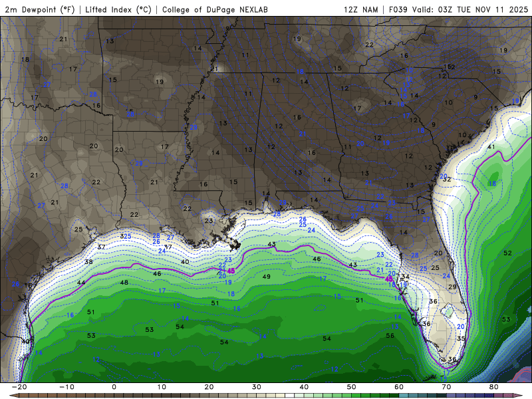Viewport: 532px width, 399px height.
Task: Click the '40' legend scale label
Action: (304, 387)
